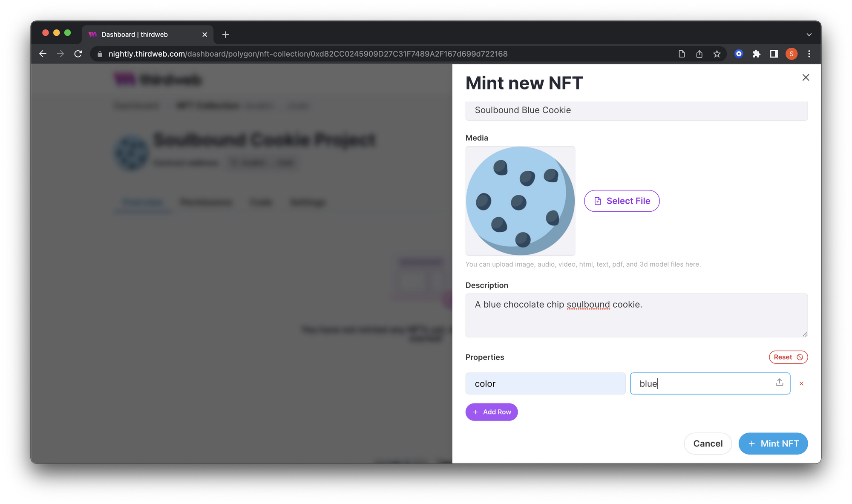
Task: Expand the chevron at the top-right corner
Action: [x=809, y=34]
